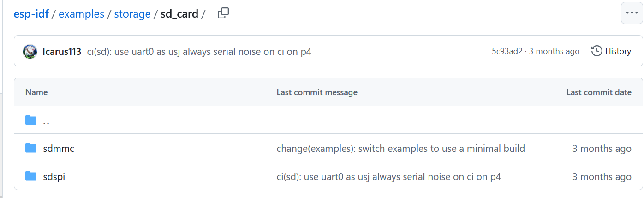Open the sdspi directory name
This screenshot has width=644, height=198.
point(54,176)
